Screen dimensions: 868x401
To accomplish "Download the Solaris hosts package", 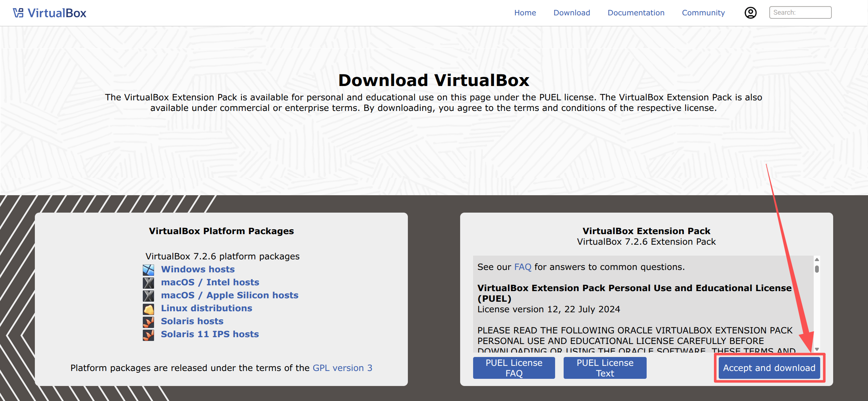I will (x=192, y=321).
